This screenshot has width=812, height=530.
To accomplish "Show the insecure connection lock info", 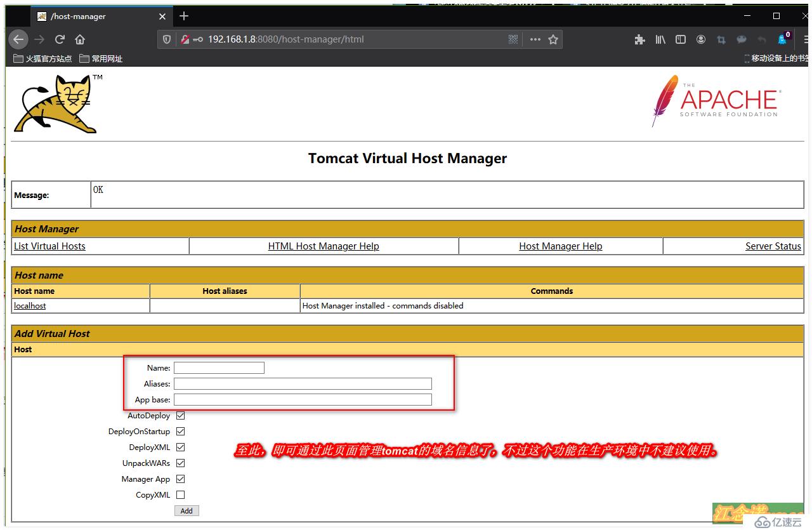I will point(185,39).
